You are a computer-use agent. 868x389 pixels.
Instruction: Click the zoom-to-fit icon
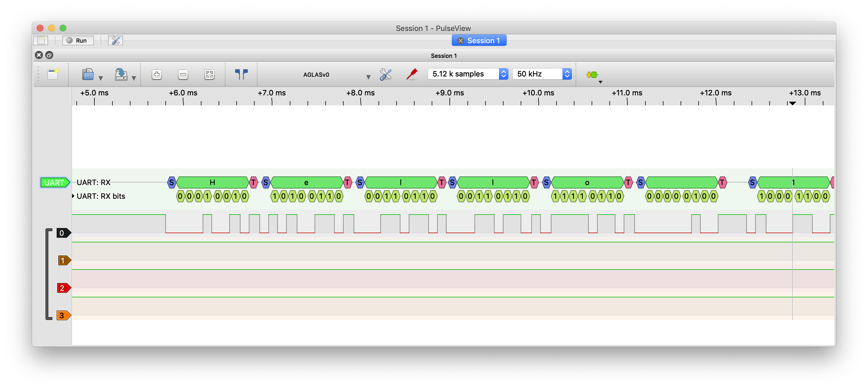pyautogui.click(x=209, y=74)
